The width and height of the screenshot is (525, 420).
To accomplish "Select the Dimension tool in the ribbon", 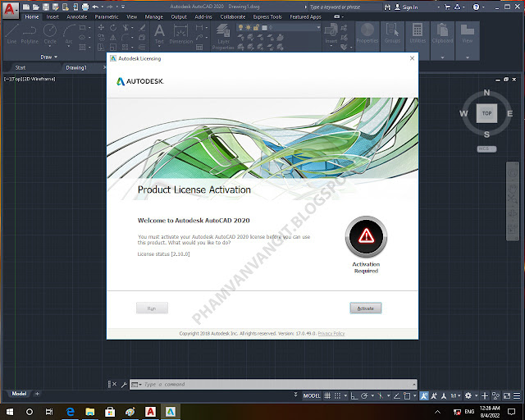I will pos(180,34).
